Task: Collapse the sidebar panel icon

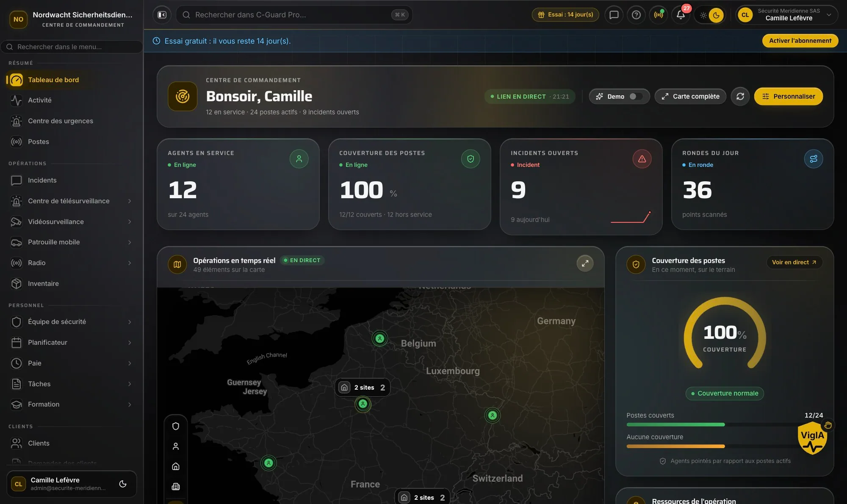Action: click(x=162, y=15)
